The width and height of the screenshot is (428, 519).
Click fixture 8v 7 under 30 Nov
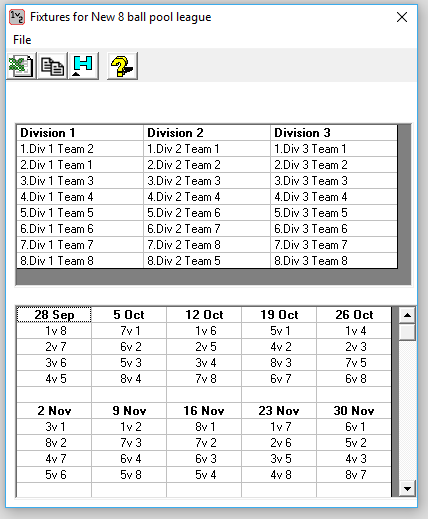click(354, 475)
